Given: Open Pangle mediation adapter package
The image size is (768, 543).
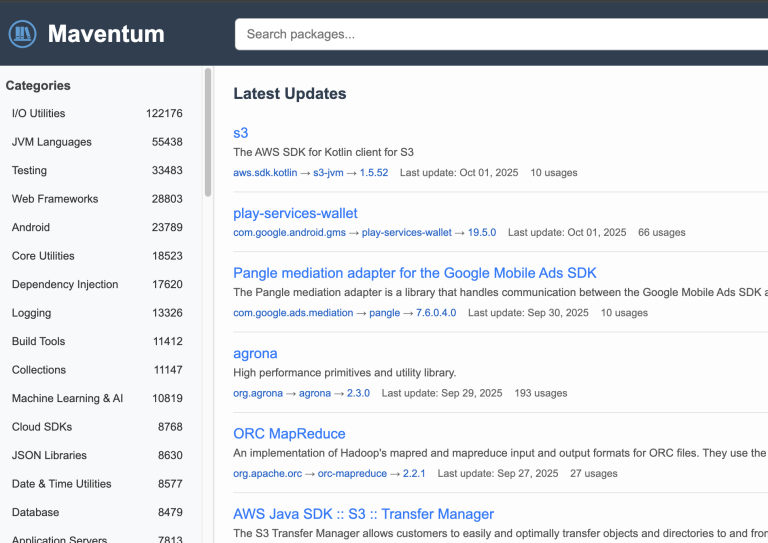Looking at the screenshot, I should (414, 273).
